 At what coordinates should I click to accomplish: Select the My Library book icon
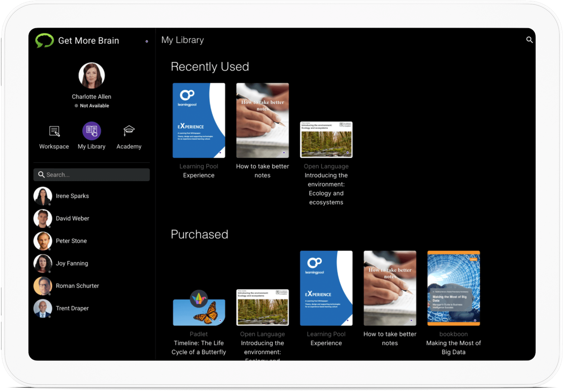[x=91, y=131]
